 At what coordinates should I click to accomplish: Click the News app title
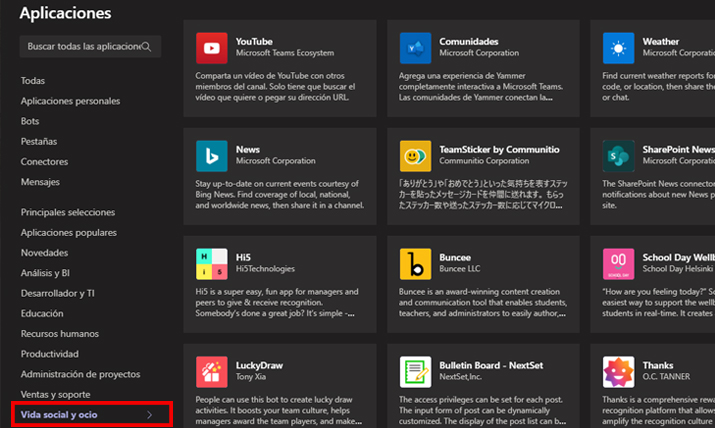coord(248,150)
